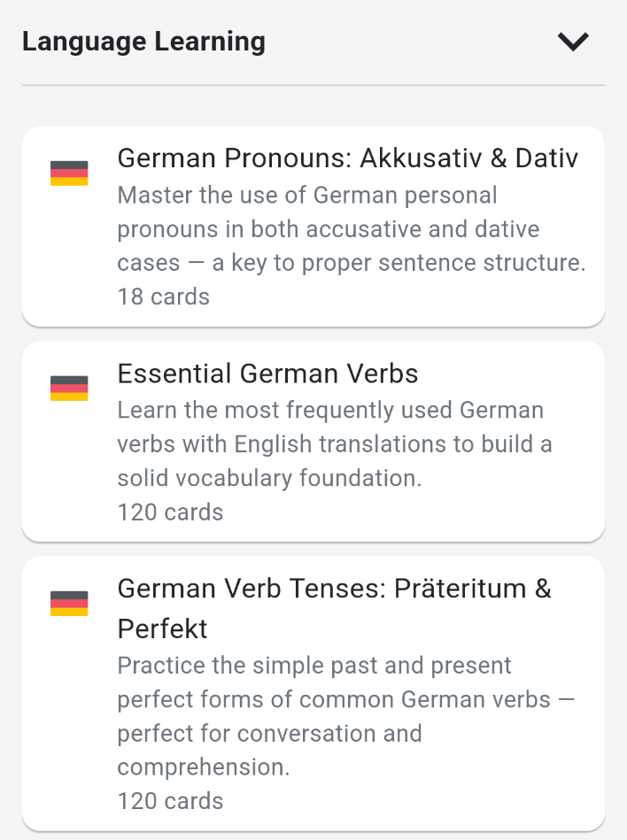Click German flag on Essential Verbs deck

tap(69, 389)
